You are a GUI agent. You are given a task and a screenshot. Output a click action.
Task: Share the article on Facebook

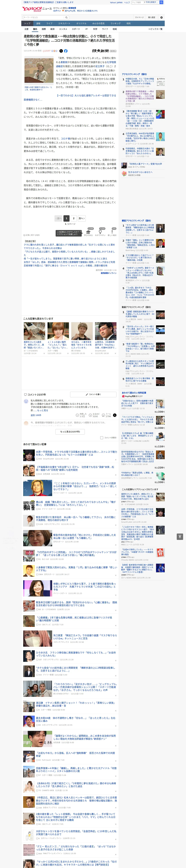[66, 51]
